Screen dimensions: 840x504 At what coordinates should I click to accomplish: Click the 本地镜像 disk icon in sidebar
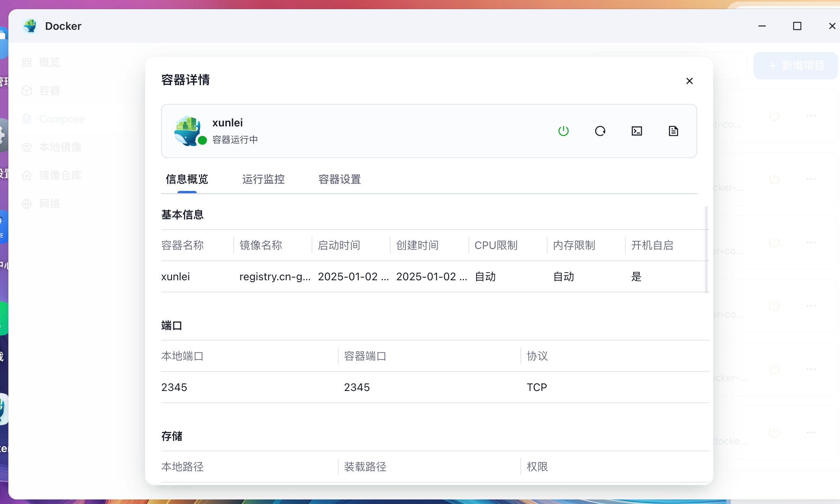pos(27,147)
